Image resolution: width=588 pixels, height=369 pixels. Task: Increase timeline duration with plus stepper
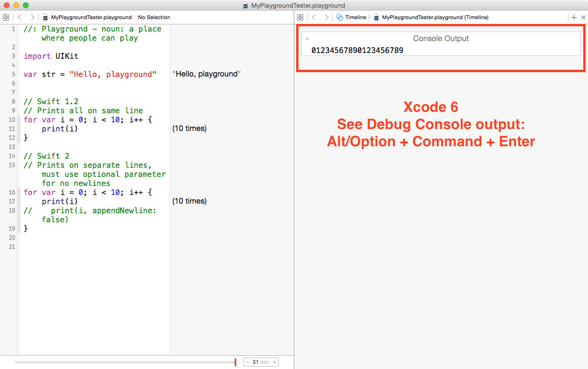click(x=274, y=362)
